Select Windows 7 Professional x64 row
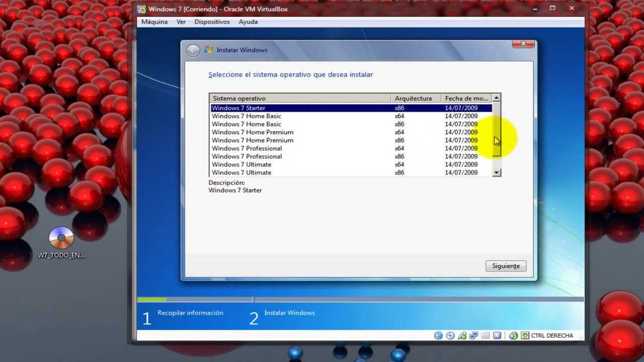 click(x=351, y=148)
